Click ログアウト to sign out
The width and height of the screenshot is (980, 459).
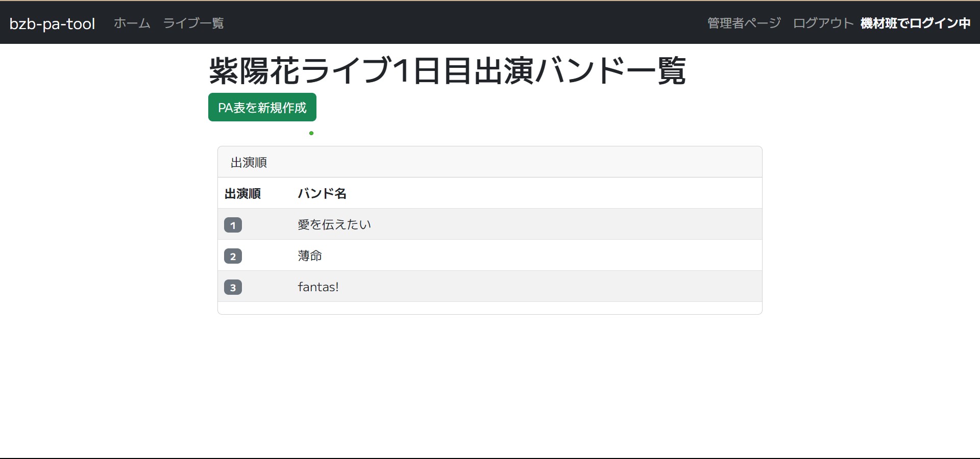[822, 23]
